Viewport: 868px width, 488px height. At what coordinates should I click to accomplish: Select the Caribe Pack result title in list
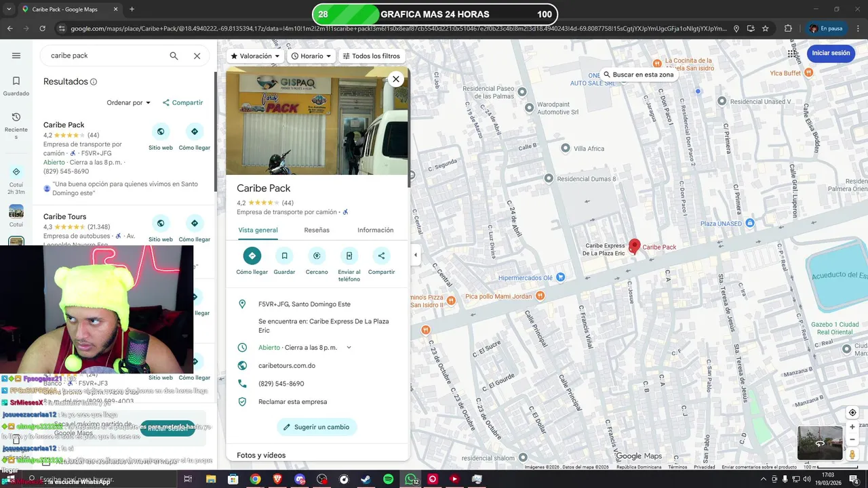point(64,125)
